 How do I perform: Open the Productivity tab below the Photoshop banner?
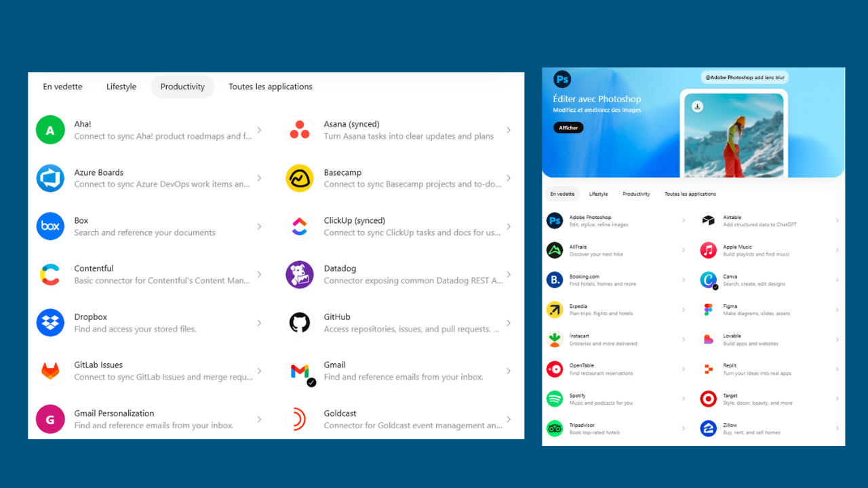coord(636,194)
